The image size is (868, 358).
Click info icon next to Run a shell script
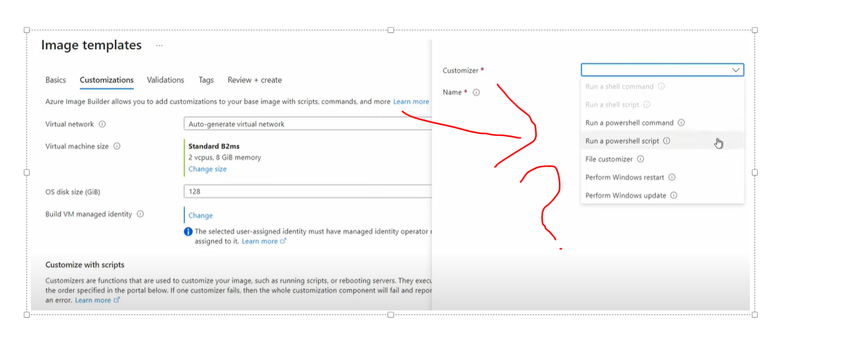pyautogui.click(x=647, y=104)
